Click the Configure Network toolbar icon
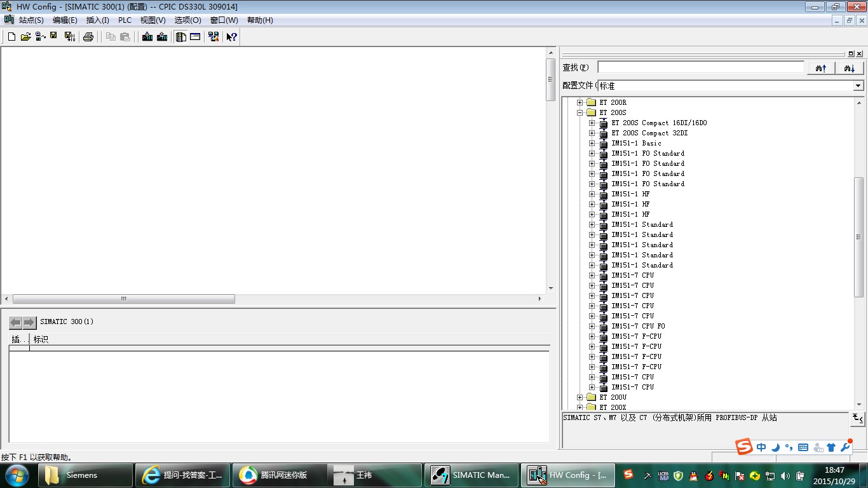The width and height of the screenshot is (868, 488). (213, 37)
